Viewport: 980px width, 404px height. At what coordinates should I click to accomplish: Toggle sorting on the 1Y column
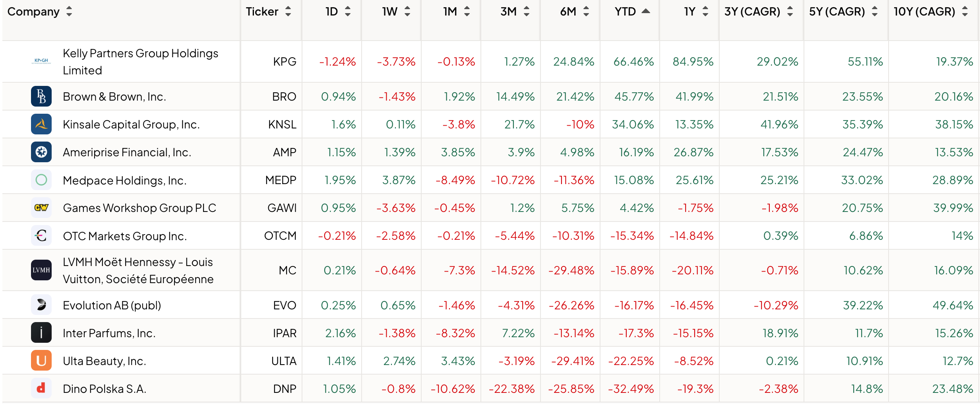click(705, 11)
